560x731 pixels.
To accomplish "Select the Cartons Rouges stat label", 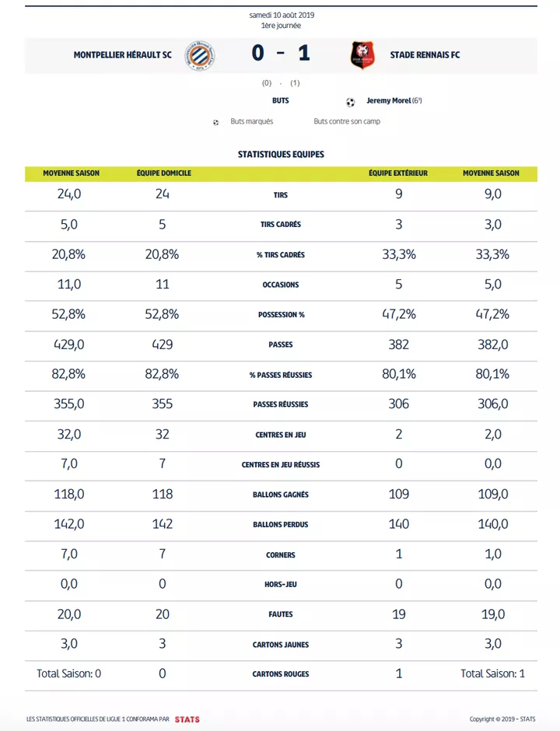I will (x=281, y=674).
